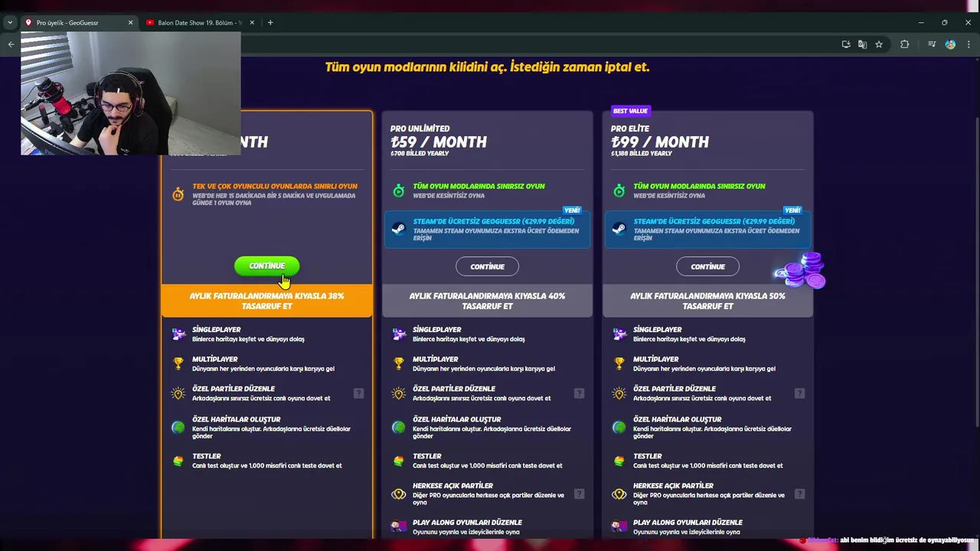
Task: Open the media controls music icon
Action: [x=932, y=44]
